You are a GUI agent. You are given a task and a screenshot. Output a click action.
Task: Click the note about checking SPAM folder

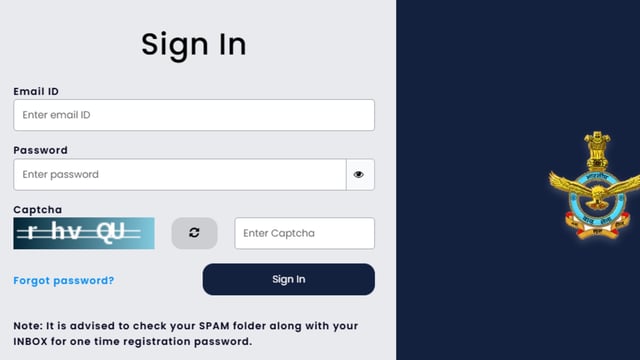point(186,333)
